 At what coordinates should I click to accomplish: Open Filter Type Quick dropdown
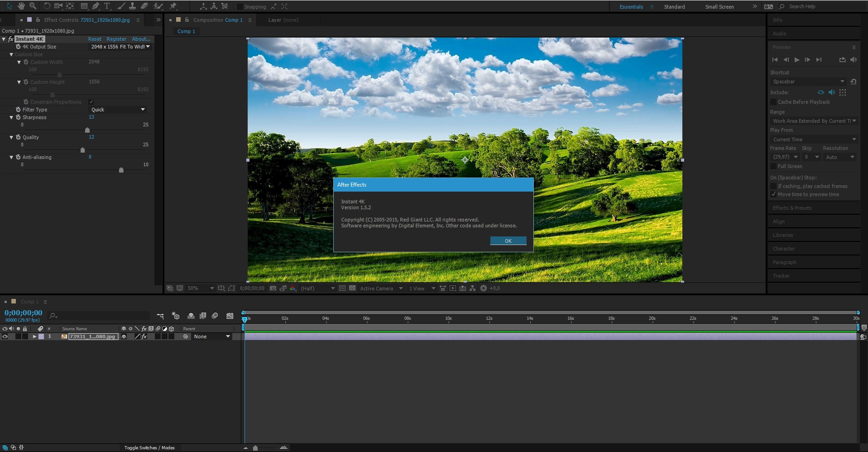pyautogui.click(x=118, y=110)
